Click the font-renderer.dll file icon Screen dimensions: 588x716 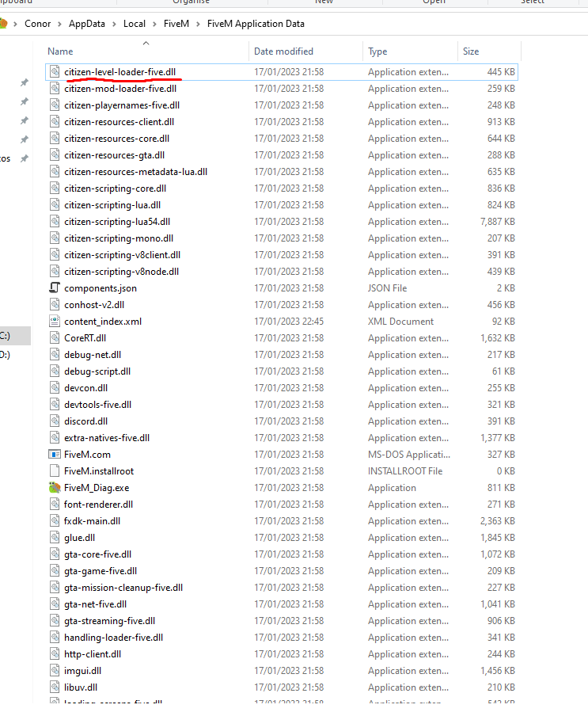click(x=55, y=504)
